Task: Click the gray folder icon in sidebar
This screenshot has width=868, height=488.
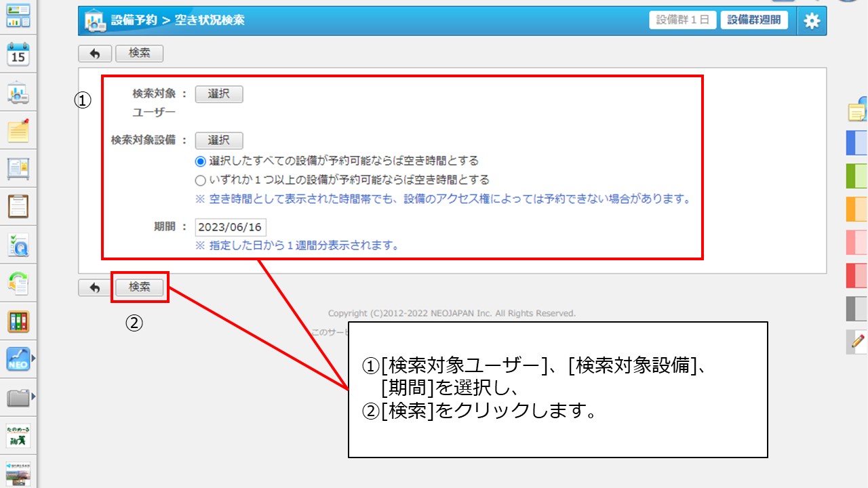Action: pyautogui.click(x=18, y=398)
